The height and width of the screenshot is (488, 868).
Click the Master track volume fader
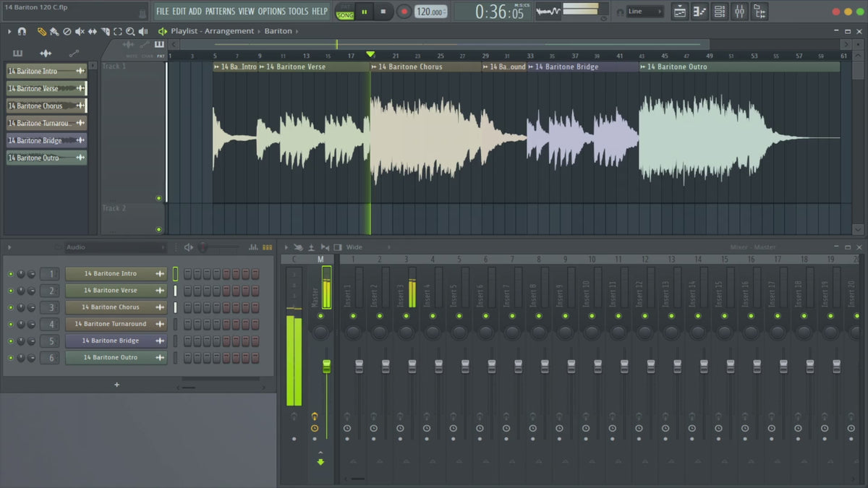click(326, 367)
